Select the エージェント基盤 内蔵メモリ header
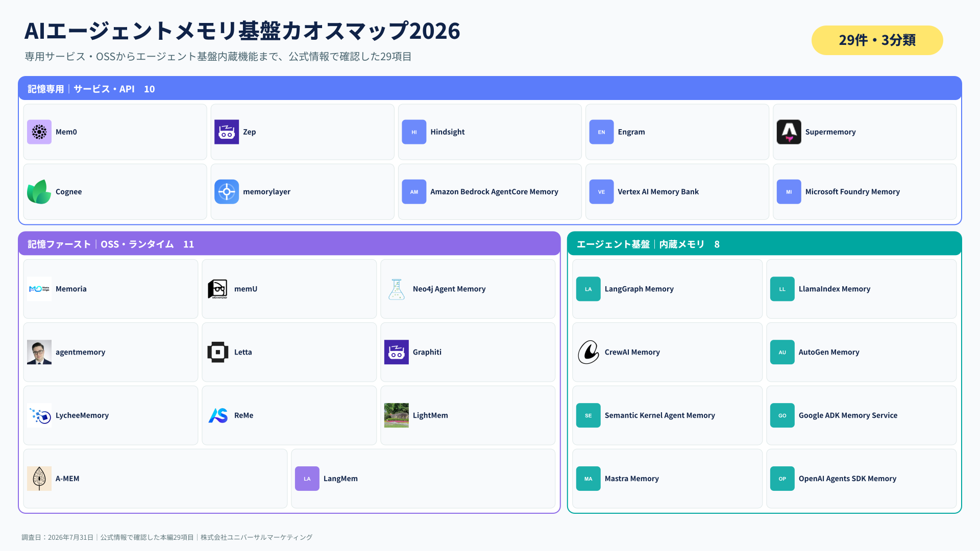This screenshot has width=980, height=551. point(765,244)
